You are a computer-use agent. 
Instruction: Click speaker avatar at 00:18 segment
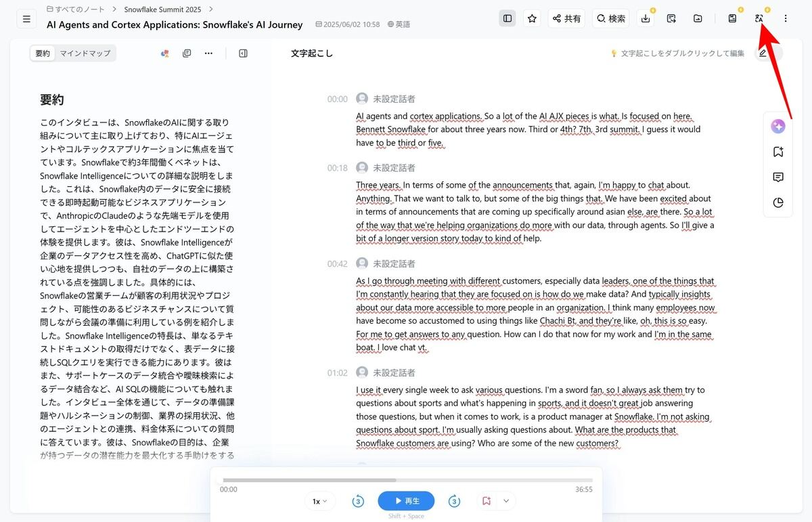coord(362,167)
